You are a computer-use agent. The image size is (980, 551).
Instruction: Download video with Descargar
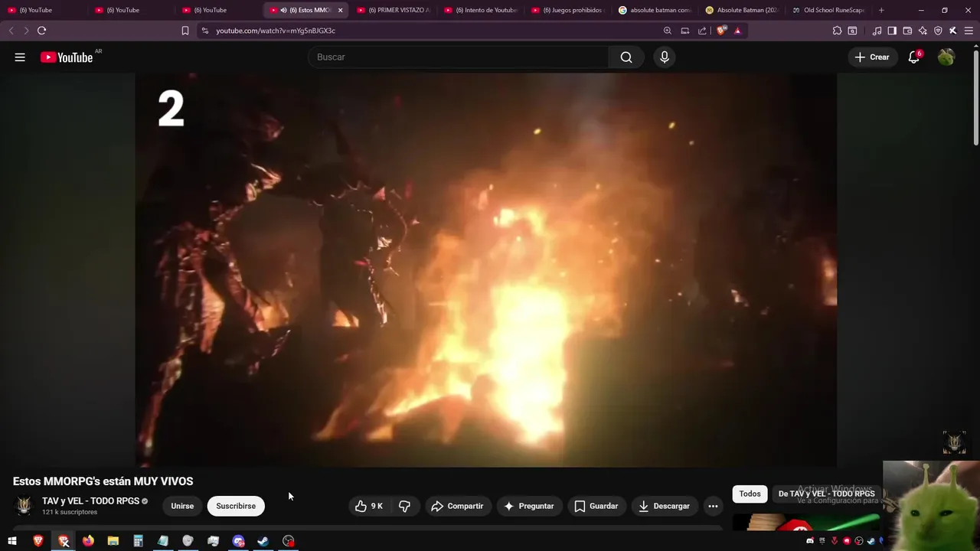click(665, 506)
